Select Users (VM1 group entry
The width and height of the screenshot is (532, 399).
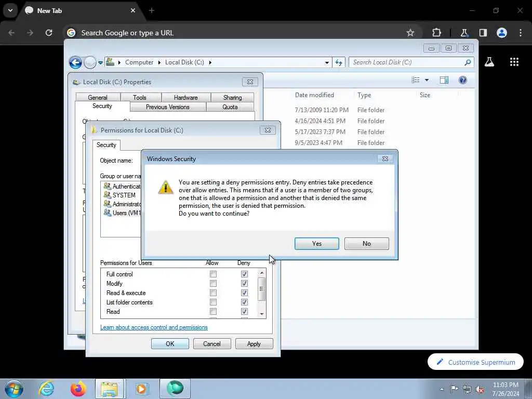click(x=122, y=212)
